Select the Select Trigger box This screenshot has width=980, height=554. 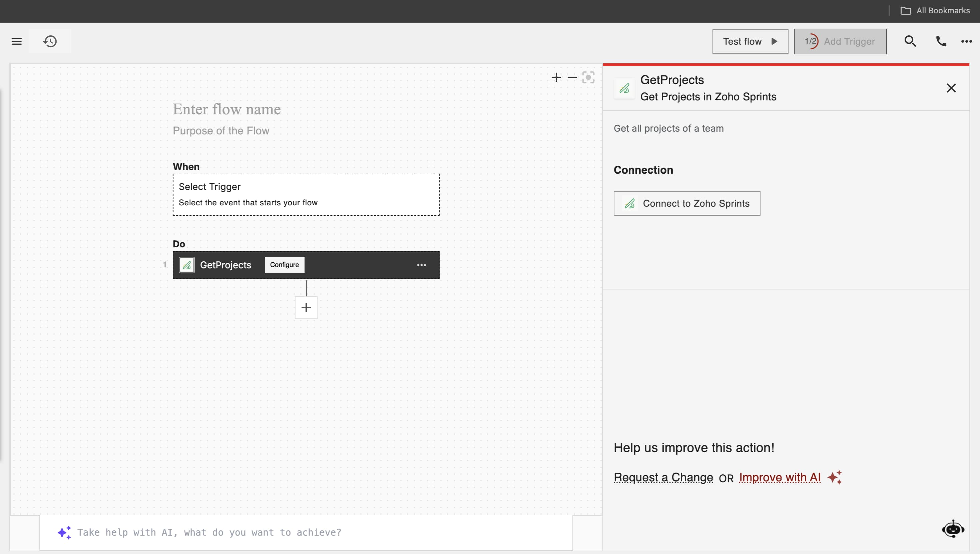coord(306,195)
